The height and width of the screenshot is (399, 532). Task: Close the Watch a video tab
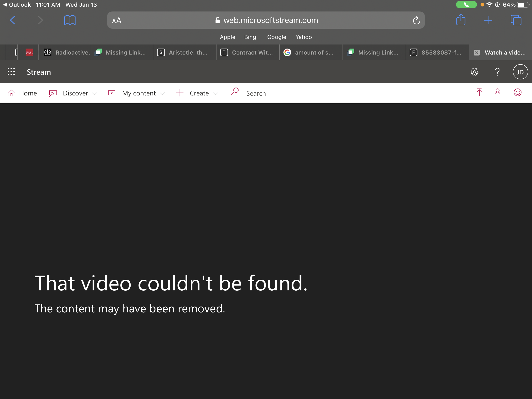click(477, 53)
